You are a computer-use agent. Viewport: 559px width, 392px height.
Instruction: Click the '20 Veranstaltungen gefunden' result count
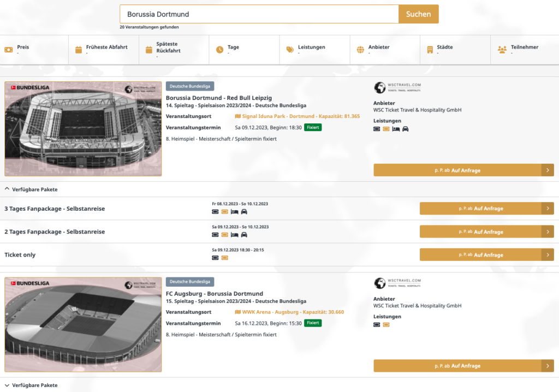tap(149, 27)
